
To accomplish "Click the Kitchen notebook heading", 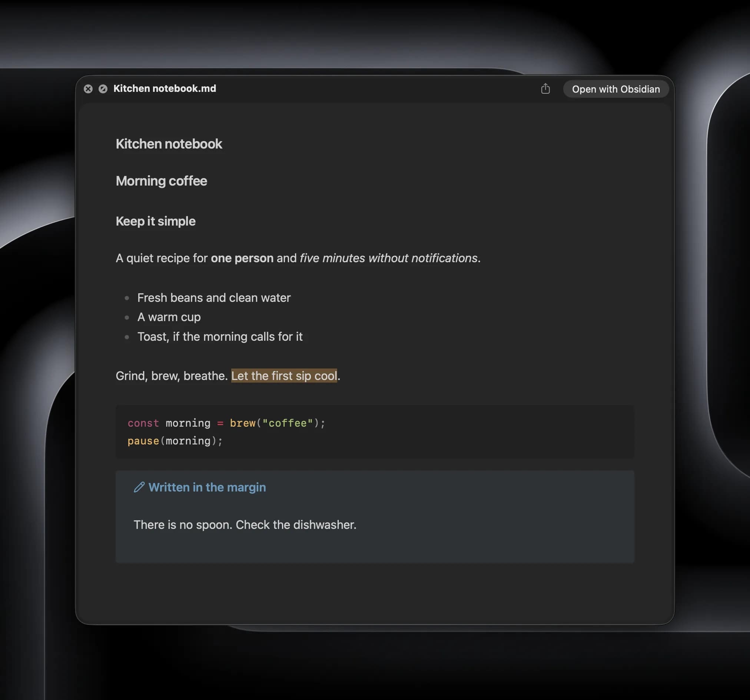I will (169, 144).
